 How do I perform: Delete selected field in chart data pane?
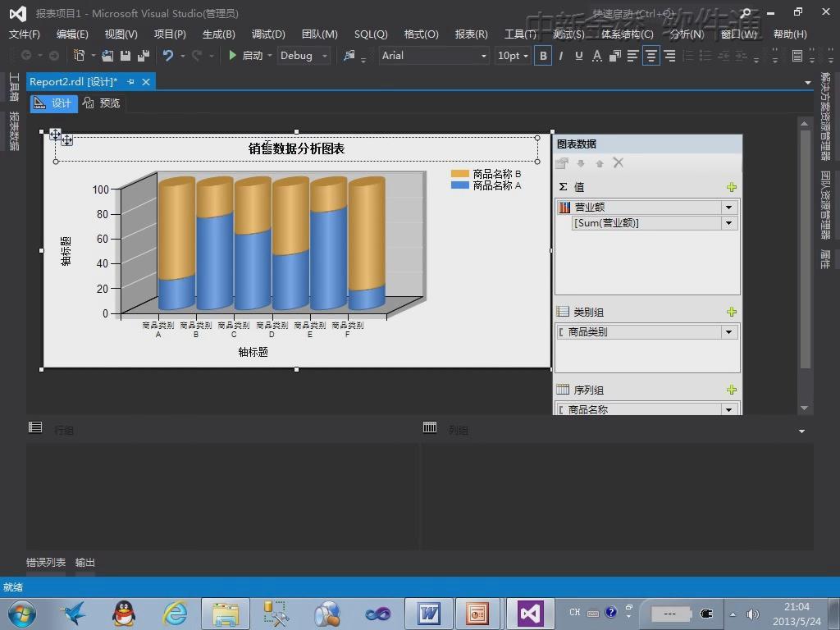[x=619, y=163]
